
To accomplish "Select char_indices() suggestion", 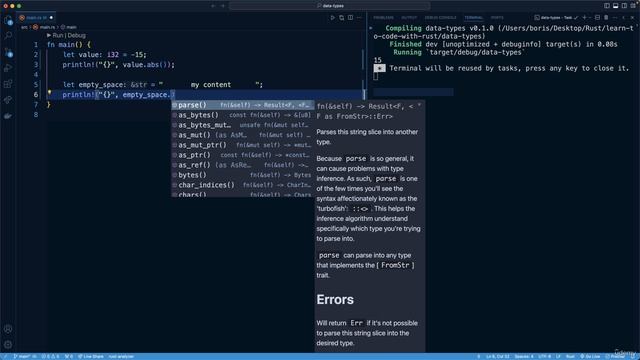I will 242,185.
